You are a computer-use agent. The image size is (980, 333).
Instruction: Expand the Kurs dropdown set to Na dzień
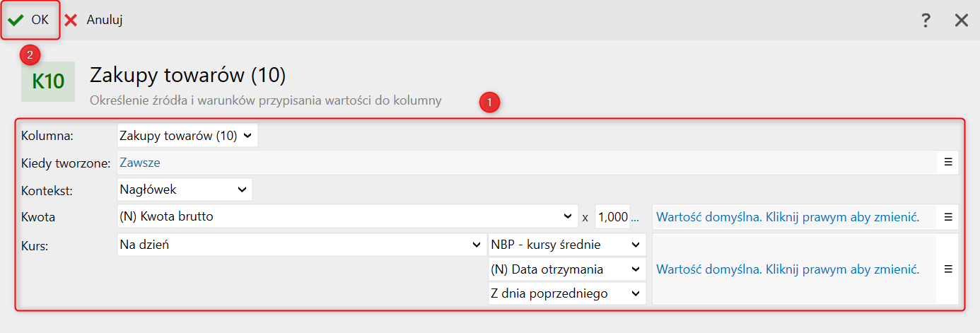point(301,245)
